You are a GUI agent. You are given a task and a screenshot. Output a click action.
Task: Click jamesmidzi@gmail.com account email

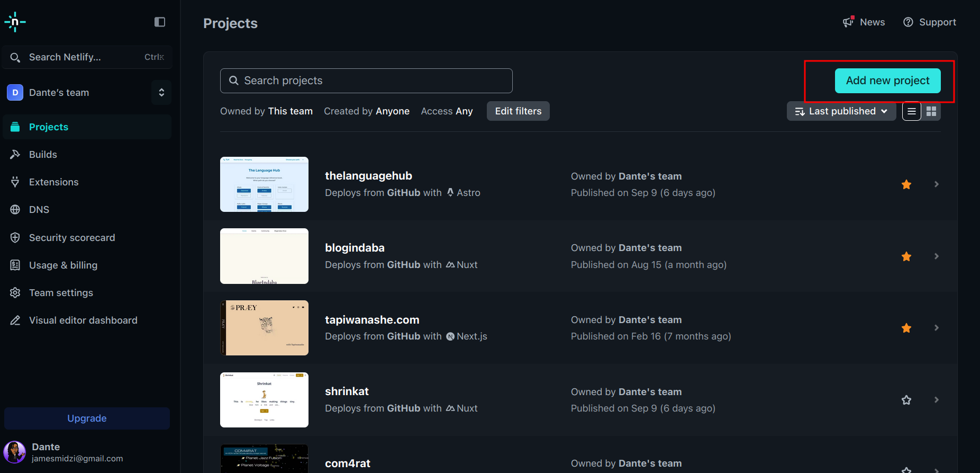coord(77,459)
